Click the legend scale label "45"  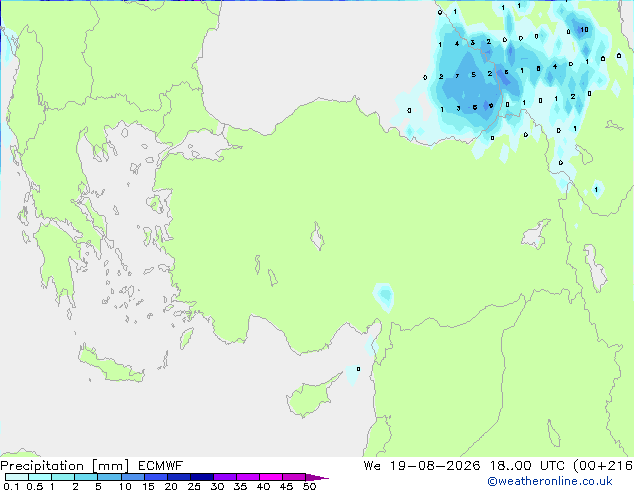coord(286,486)
